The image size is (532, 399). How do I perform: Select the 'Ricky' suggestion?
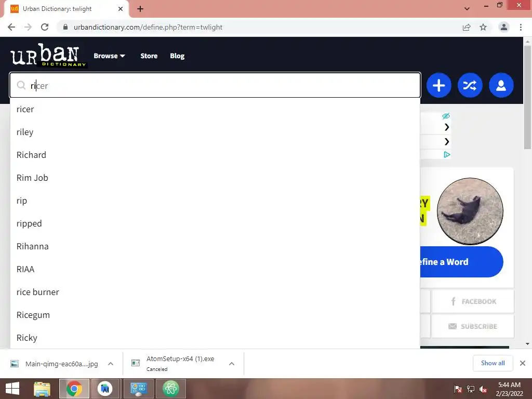pyautogui.click(x=215, y=338)
